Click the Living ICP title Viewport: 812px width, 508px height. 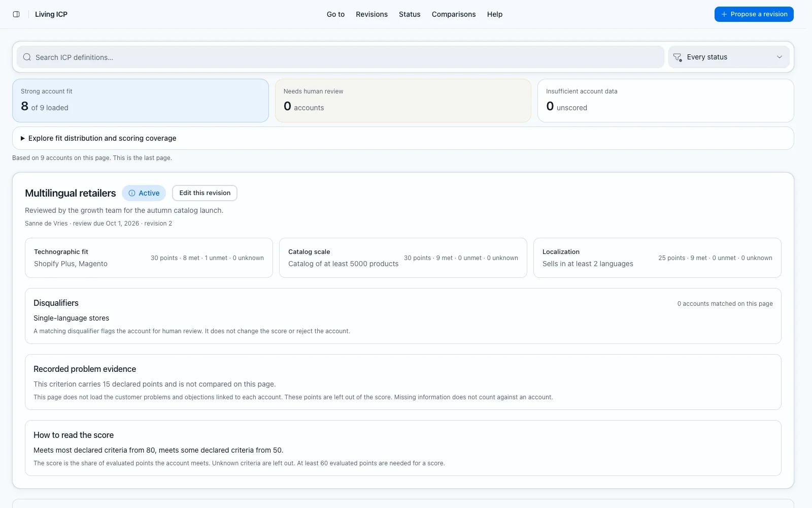tap(51, 14)
